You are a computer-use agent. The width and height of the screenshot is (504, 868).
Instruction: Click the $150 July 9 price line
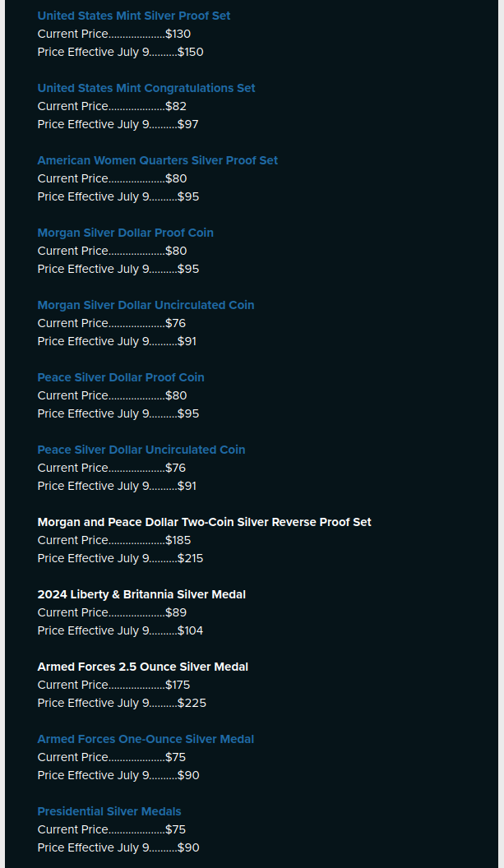coord(120,52)
